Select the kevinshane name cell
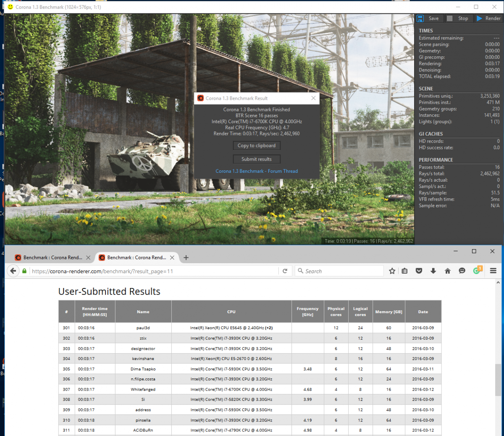Image resolution: width=504 pixels, height=436 pixels. click(x=143, y=359)
